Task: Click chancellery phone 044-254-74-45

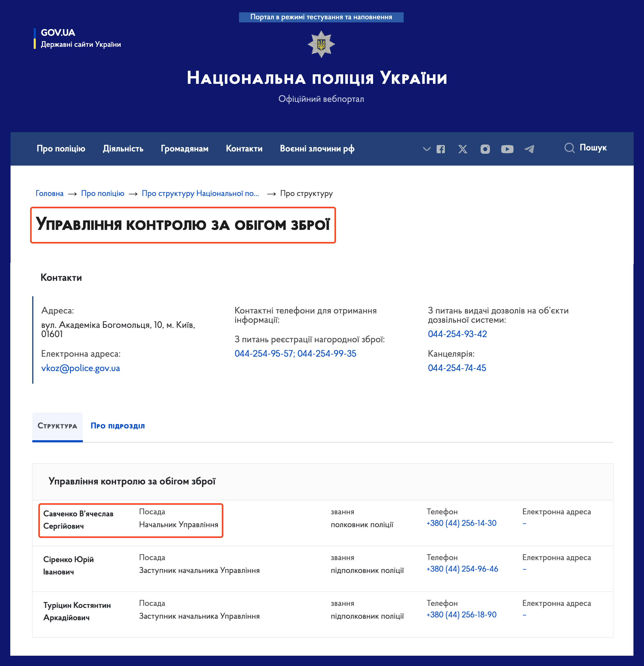Action: [457, 368]
